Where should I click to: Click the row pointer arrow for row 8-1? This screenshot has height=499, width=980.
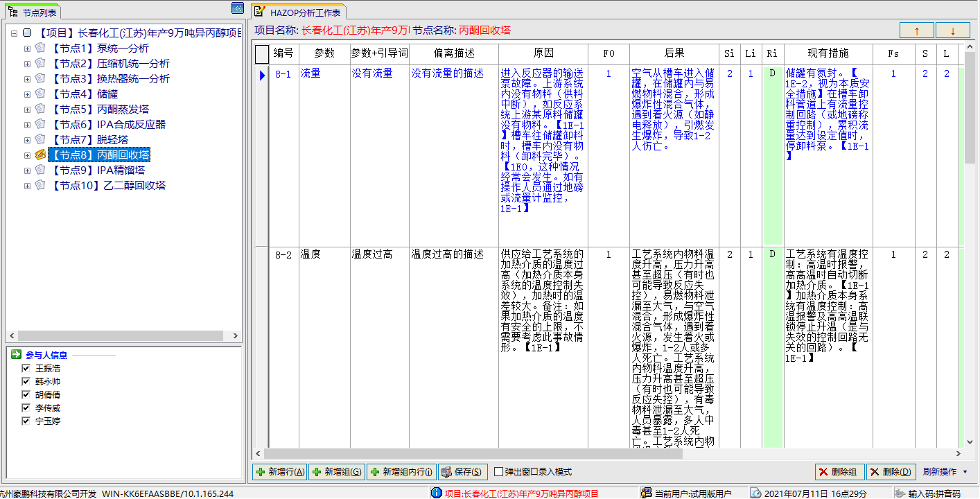(x=262, y=75)
